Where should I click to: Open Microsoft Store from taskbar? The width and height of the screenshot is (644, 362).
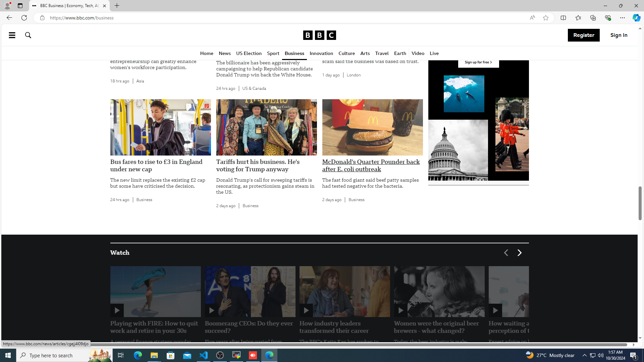(x=171, y=355)
